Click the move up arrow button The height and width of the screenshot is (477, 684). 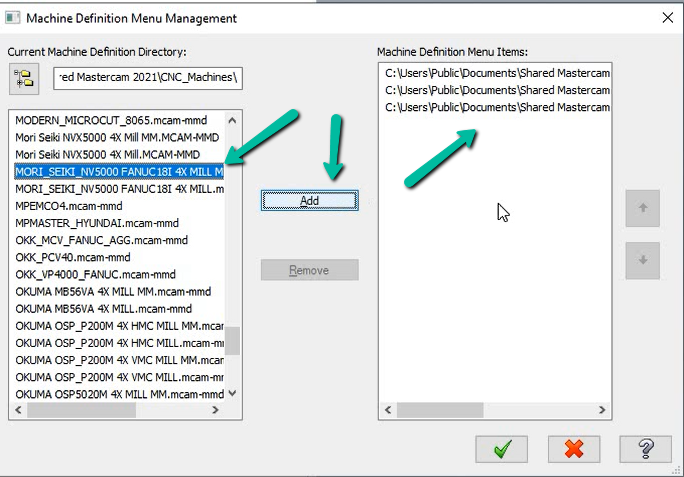click(x=643, y=208)
